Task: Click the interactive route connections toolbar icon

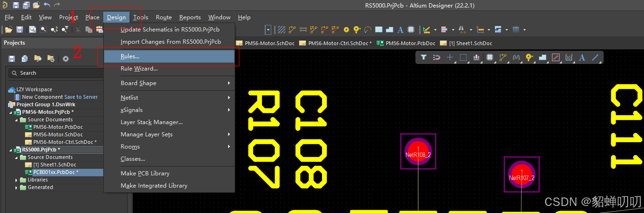Action: click(x=292, y=30)
